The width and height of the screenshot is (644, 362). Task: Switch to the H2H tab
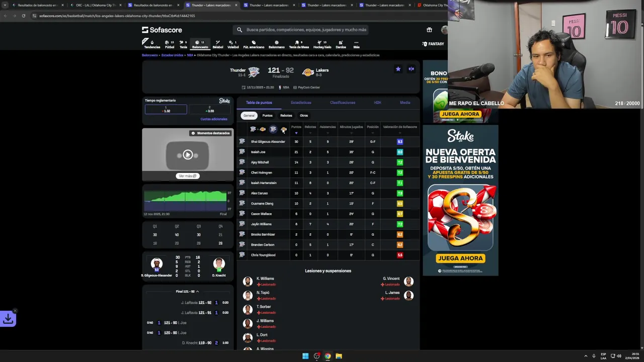click(377, 103)
